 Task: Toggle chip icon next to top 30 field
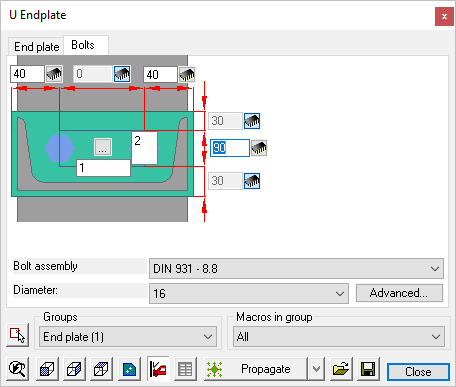click(x=252, y=121)
